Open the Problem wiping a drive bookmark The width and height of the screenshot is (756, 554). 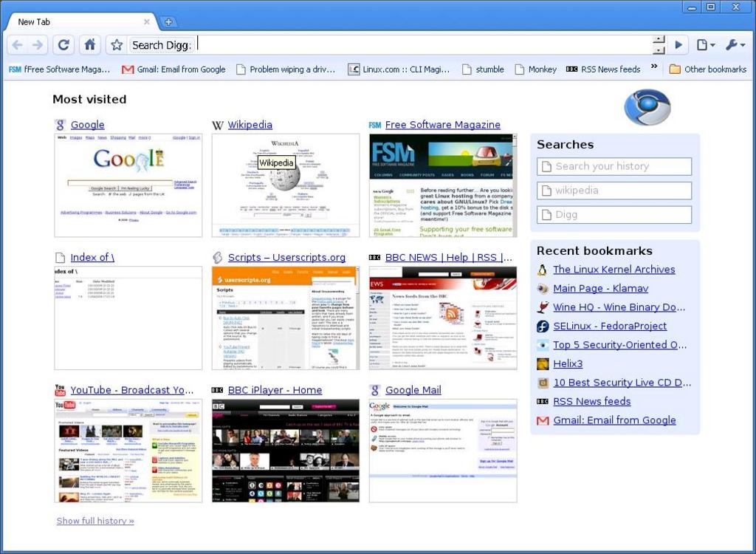(x=286, y=69)
